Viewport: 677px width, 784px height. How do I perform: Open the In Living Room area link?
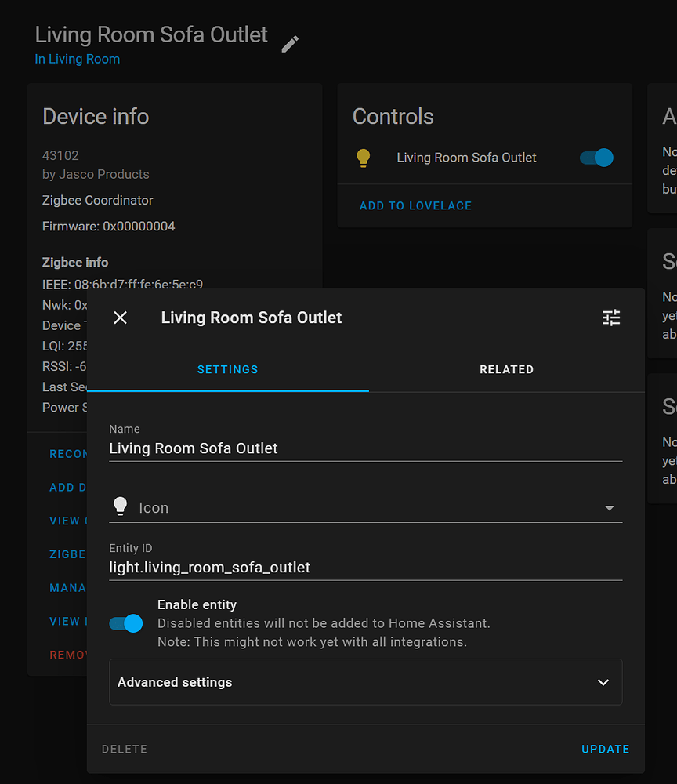pos(77,59)
